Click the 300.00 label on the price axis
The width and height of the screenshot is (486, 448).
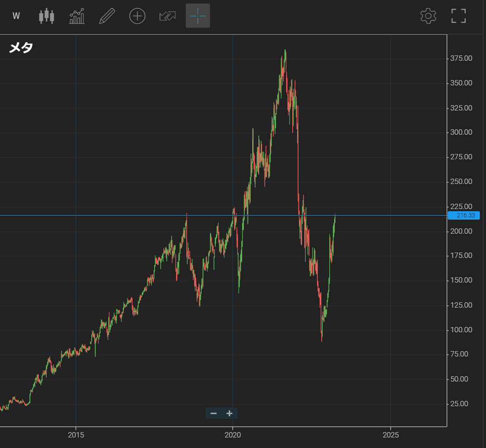[461, 132]
